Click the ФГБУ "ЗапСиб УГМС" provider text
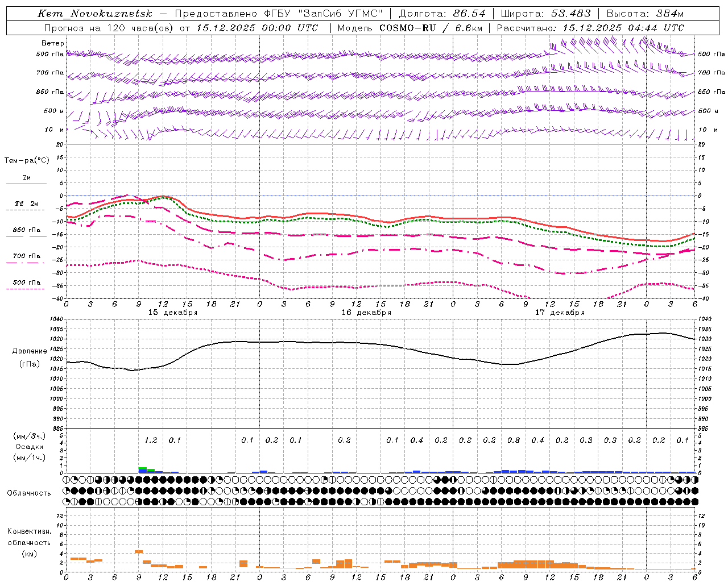728x582 pixels. (324, 14)
